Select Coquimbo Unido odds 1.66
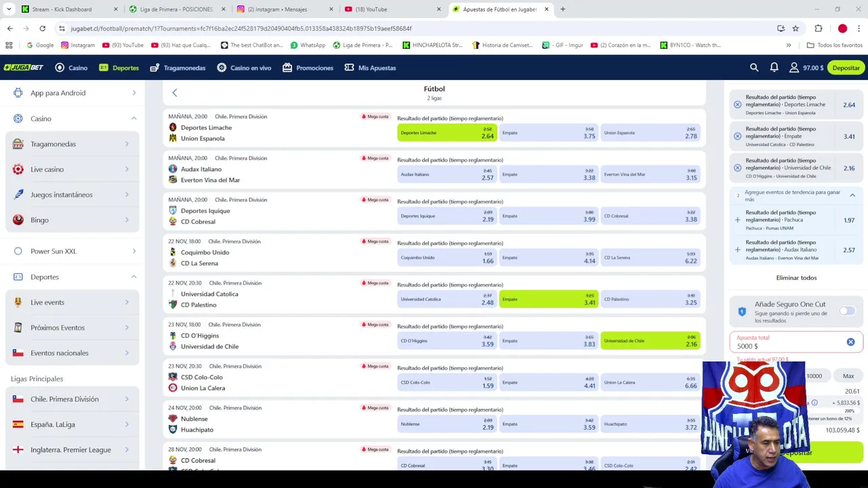868x488 pixels. [x=447, y=258]
